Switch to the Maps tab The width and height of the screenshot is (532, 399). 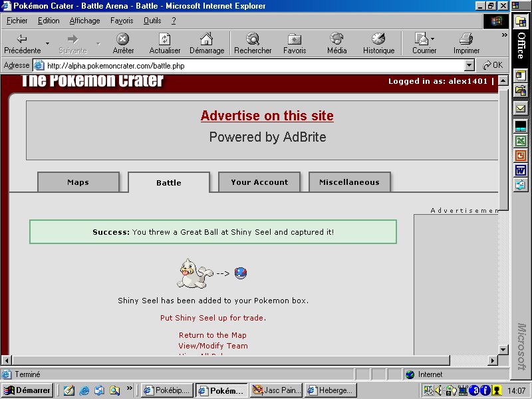(78, 182)
